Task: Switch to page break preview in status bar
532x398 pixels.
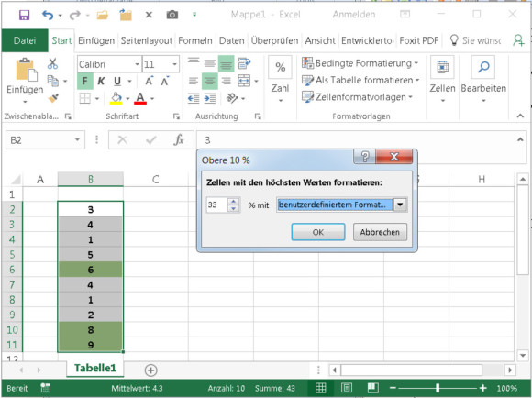Action: pos(372,388)
